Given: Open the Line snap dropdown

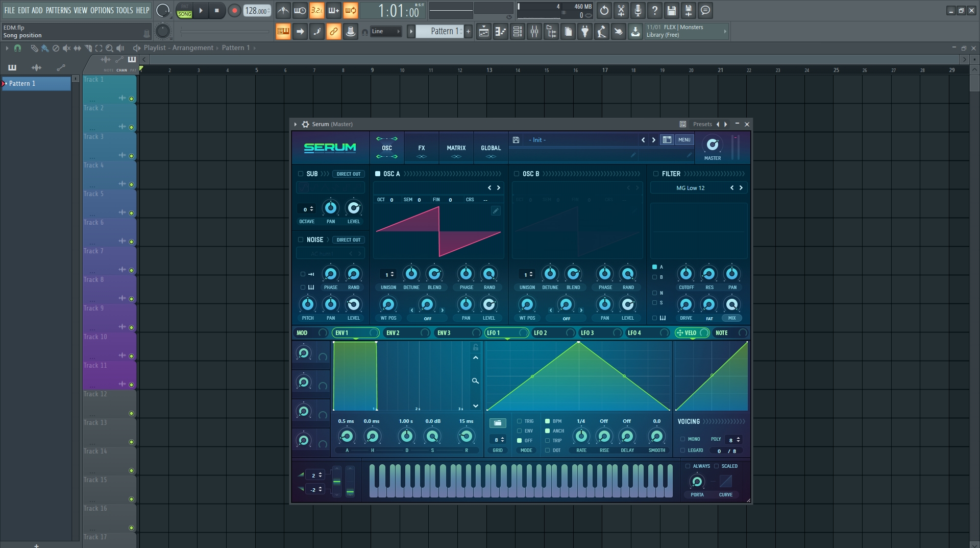Looking at the screenshot, I should [x=386, y=31].
